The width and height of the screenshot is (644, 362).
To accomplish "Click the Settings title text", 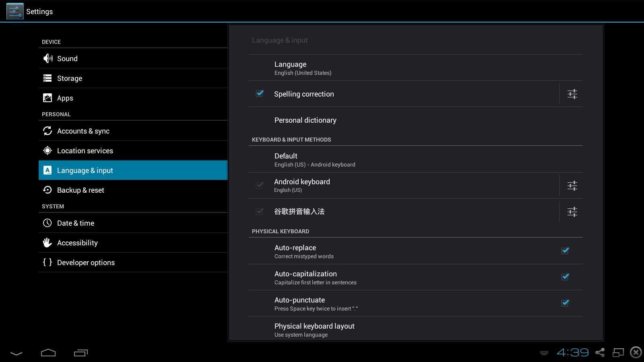I will [x=39, y=12].
